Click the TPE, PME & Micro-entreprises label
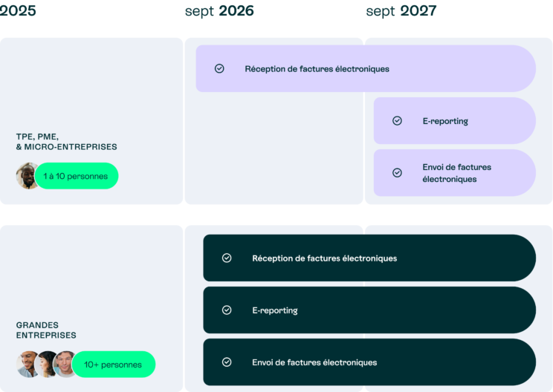Viewport: 553px width, 392px height. (x=66, y=142)
